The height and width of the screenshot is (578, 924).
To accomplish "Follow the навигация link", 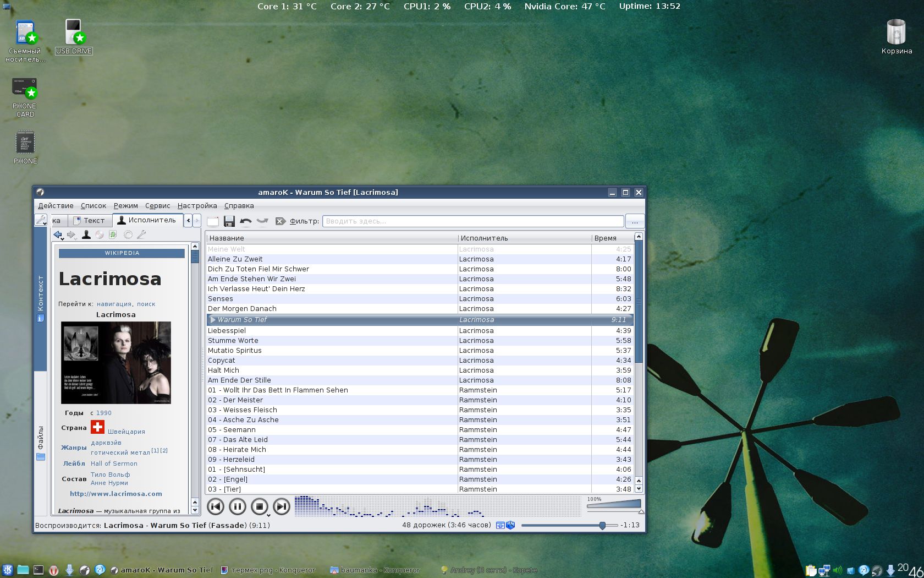I will pyautogui.click(x=114, y=304).
